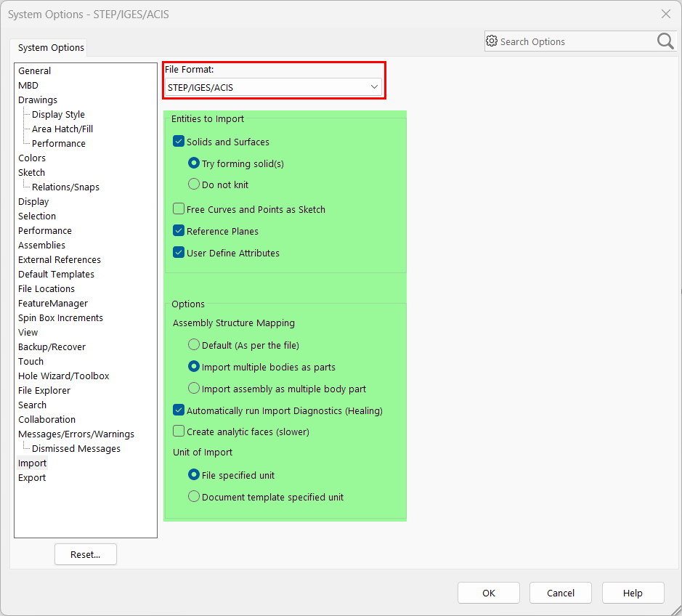
Task: Open External References options
Action: (x=60, y=260)
